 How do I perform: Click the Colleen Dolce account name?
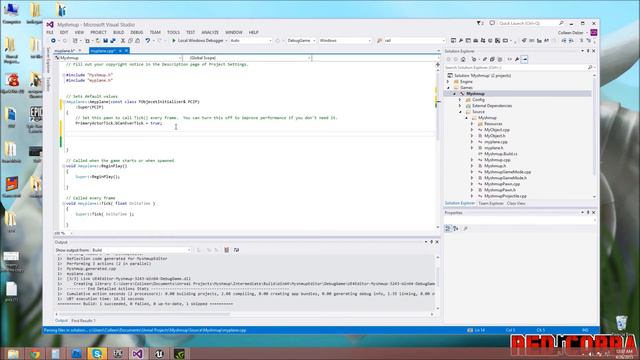[571, 33]
